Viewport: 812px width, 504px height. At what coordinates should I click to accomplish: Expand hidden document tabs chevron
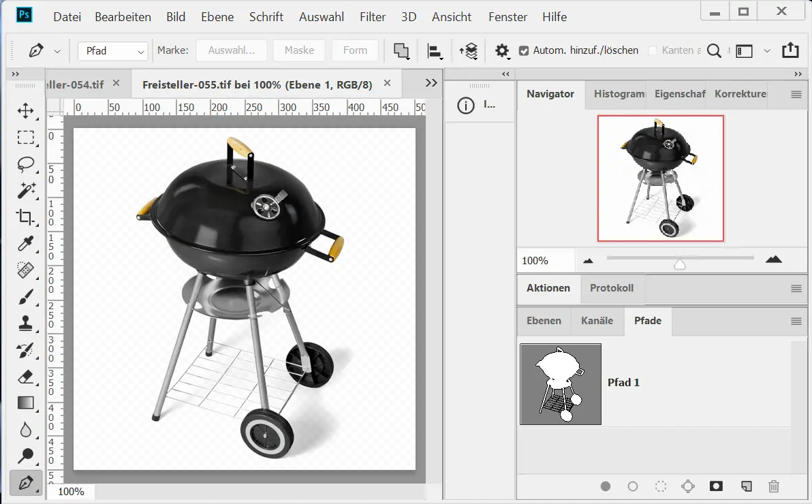point(431,82)
